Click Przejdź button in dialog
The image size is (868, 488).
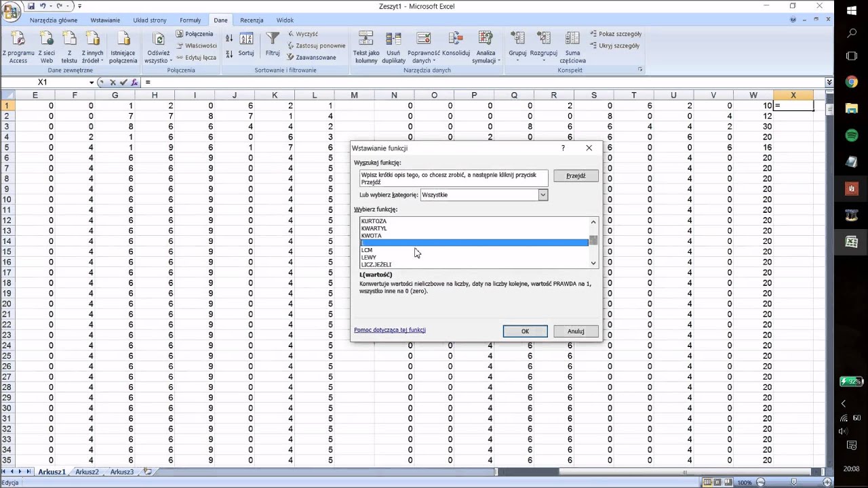(x=576, y=176)
